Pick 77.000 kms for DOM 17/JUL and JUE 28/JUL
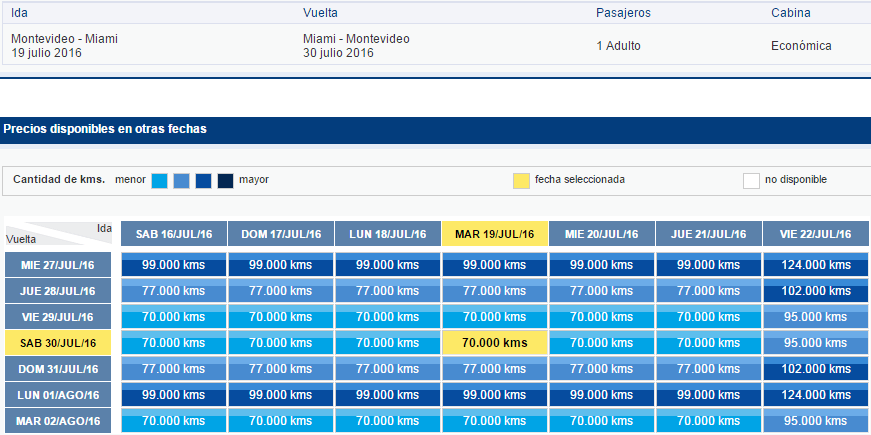This screenshot has height=435, width=871. click(x=281, y=291)
